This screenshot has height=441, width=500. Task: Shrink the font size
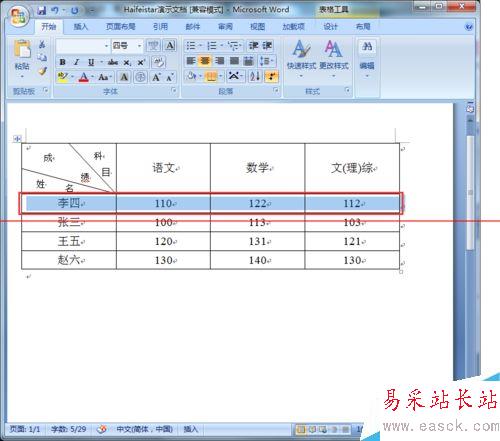(x=170, y=77)
